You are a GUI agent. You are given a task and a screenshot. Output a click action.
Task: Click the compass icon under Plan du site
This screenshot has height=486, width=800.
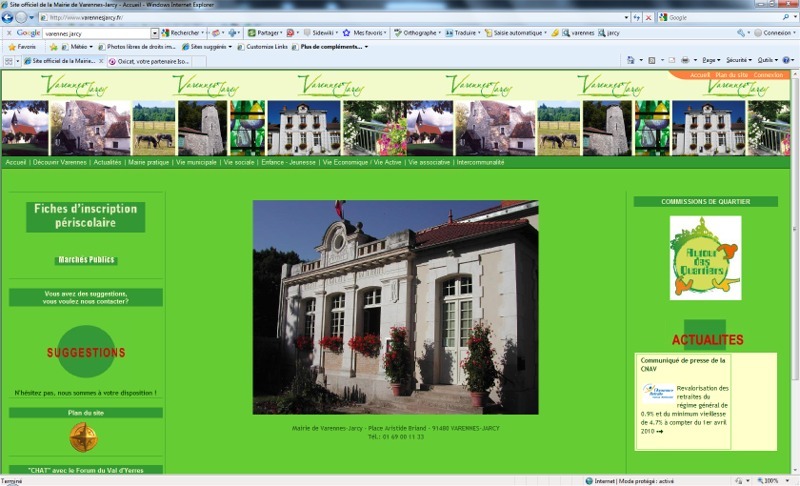tap(83, 438)
